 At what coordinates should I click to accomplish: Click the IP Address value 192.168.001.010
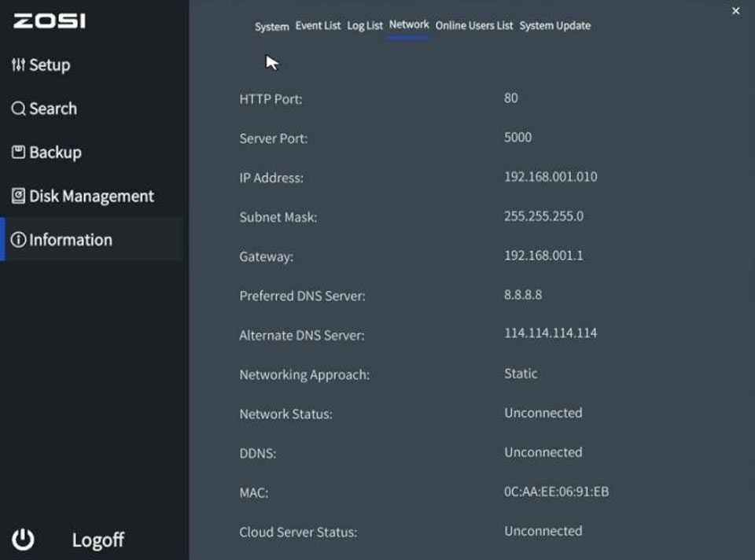(x=550, y=177)
